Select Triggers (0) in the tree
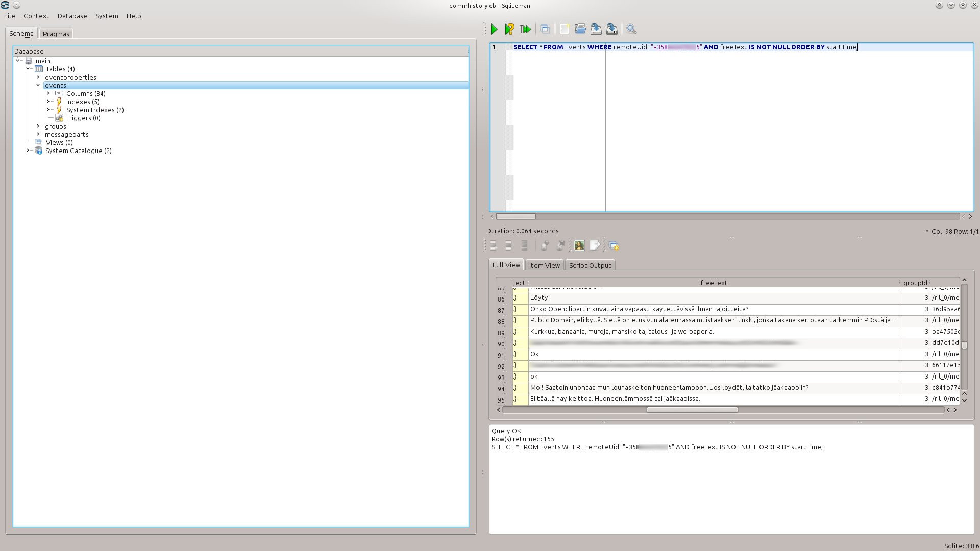 83,118
